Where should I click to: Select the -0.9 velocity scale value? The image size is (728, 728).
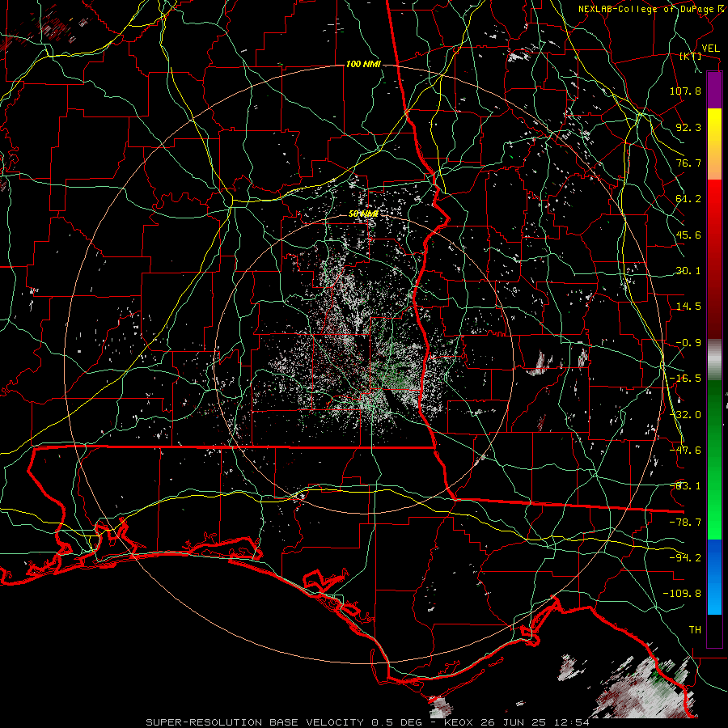click(688, 343)
